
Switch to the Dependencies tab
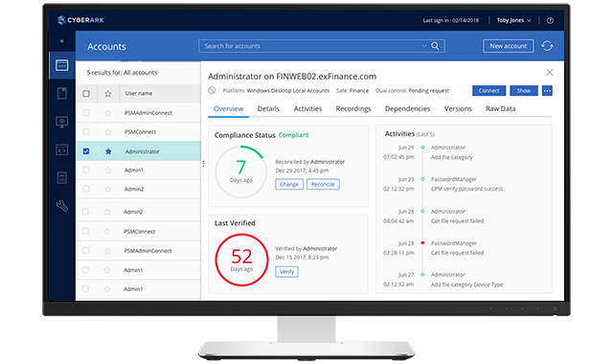coord(407,108)
